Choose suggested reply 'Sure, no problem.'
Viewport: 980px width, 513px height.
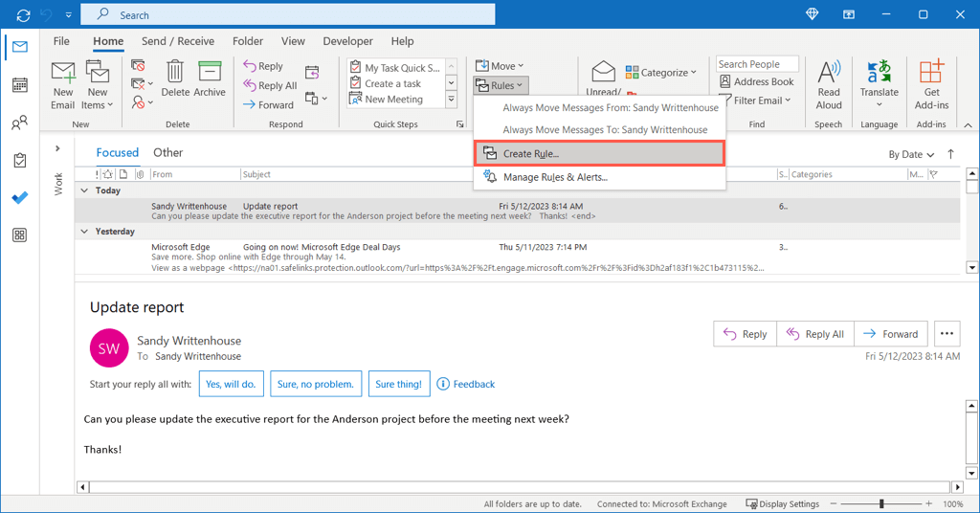coord(316,384)
